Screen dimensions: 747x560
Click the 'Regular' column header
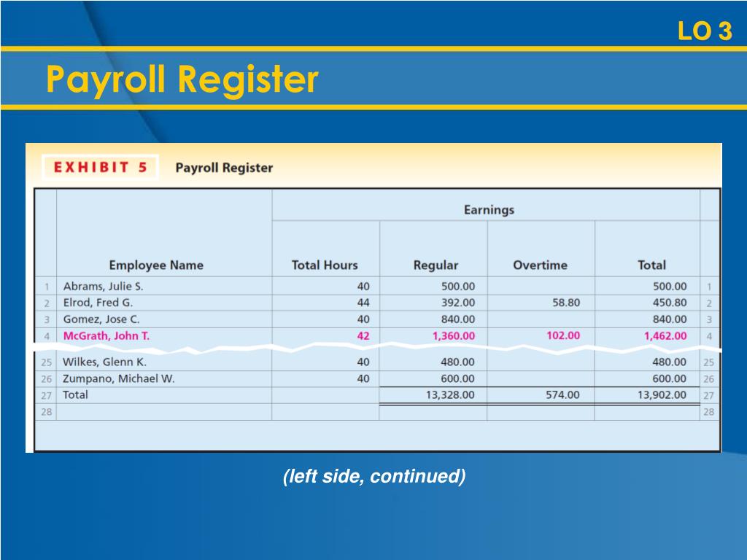point(436,265)
